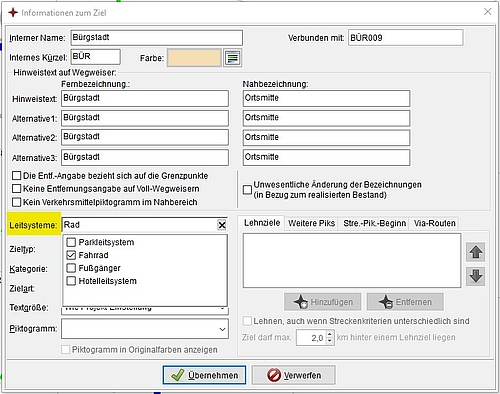Click the Alternative3 Fernbezeichnung field
This screenshot has width=500, height=394.
click(145, 157)
